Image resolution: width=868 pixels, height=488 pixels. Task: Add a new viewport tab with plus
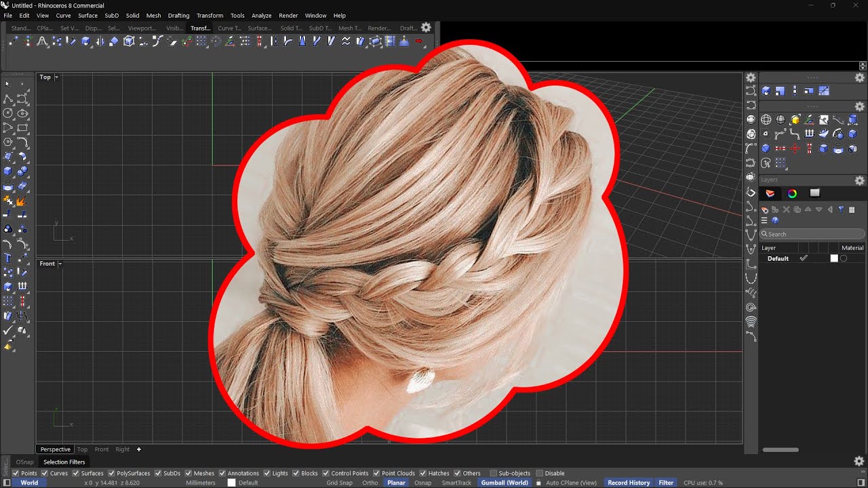click(x=139, y=449)
